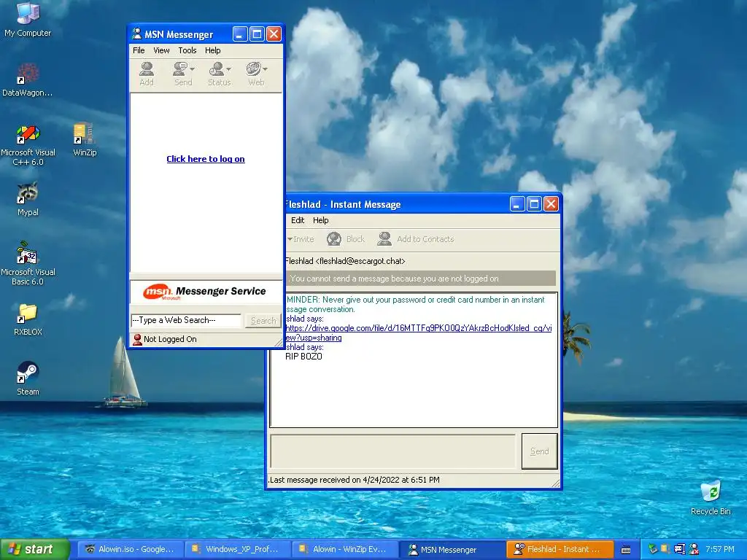Click the 'Last message received' status bar text
747x560 pixels.
point(354,480)
